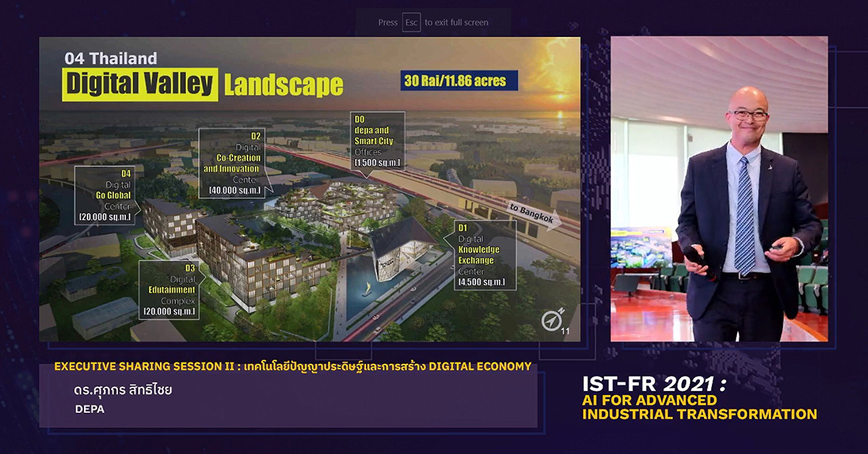
Task: Click the speaker video panel on the right
Action: [x=718, y=189]
